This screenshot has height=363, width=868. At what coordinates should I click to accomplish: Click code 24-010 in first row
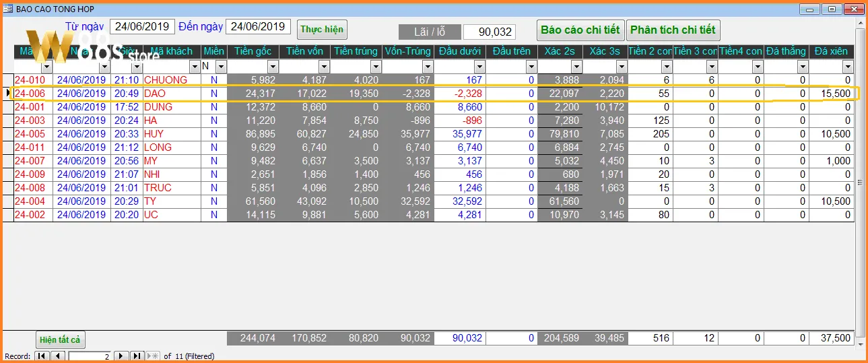[x=30, y=80]
